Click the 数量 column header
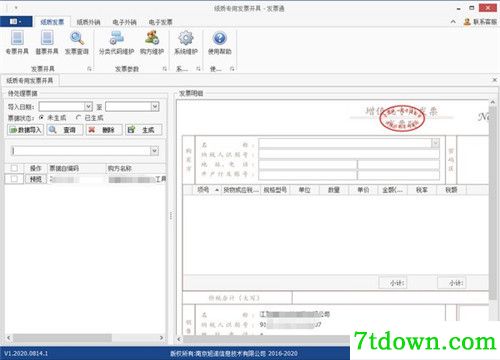This screenshot has width=500, height=360. click(334, 190)
